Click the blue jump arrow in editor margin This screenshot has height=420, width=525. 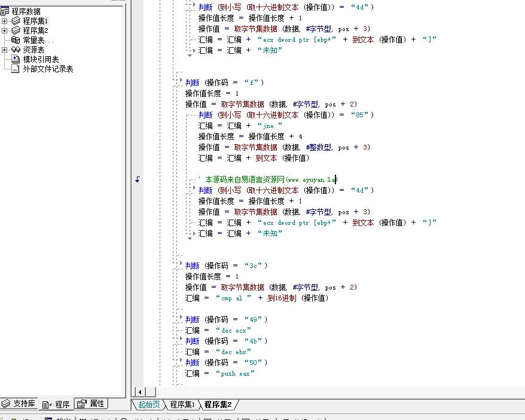coord(137,179)
